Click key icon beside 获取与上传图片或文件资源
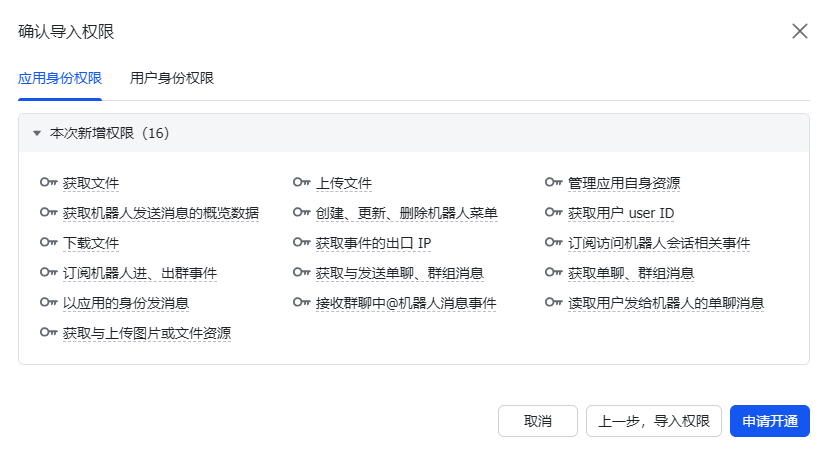Image resolution: width=828 pixels, height=455 pixels. pyautogui.click(x=47, y=333)
